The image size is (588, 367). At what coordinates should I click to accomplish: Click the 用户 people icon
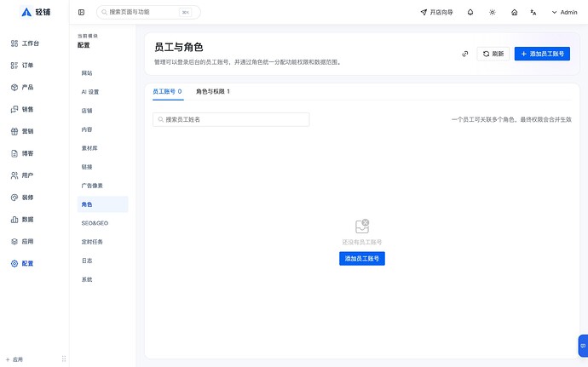click(x=14, y=175)
